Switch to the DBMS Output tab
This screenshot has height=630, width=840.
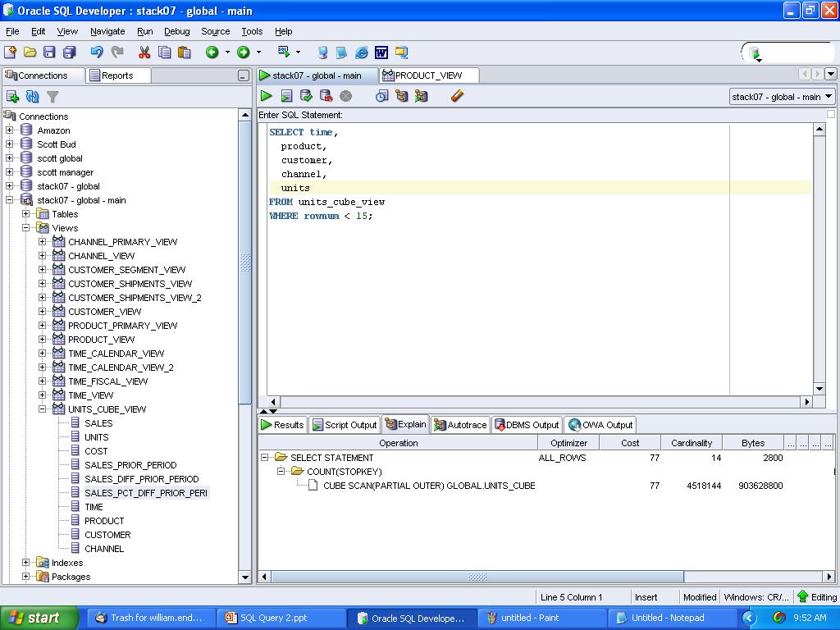coord(527,425)
